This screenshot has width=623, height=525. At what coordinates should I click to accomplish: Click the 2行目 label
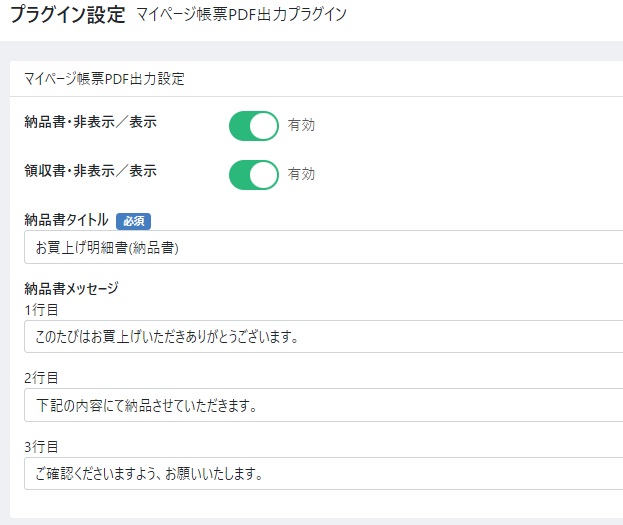(41, 378)
